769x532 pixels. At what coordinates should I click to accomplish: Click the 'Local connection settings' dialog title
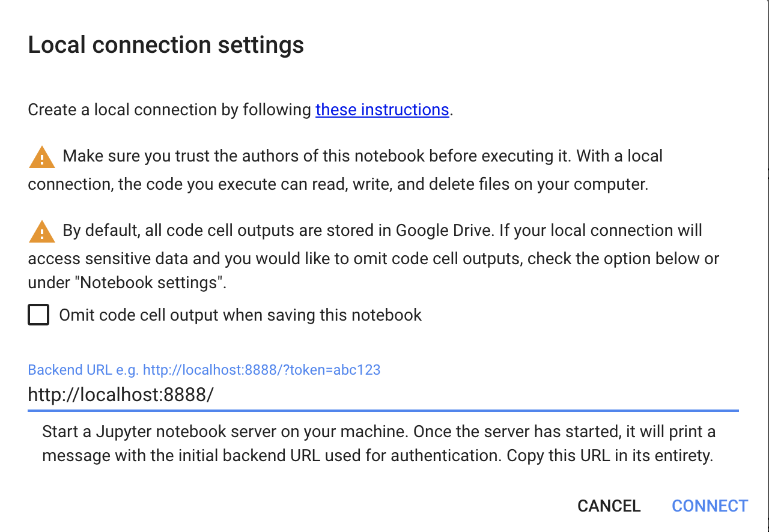(x=166, y=45)
